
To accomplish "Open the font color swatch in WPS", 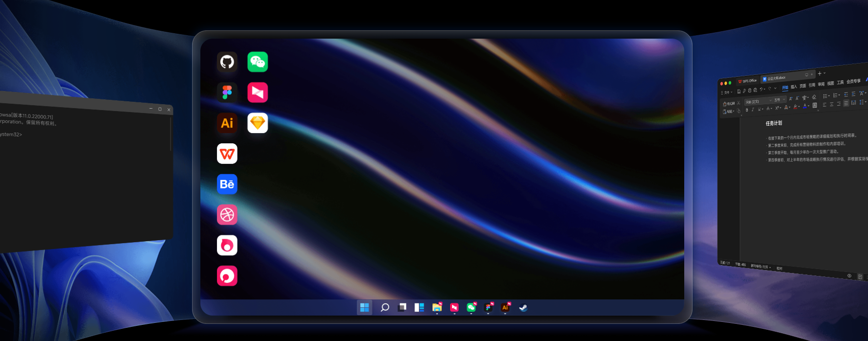I will (805, 106).
